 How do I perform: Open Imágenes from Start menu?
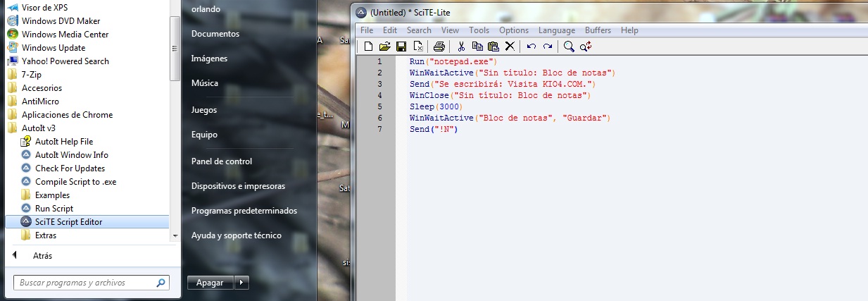209,59
